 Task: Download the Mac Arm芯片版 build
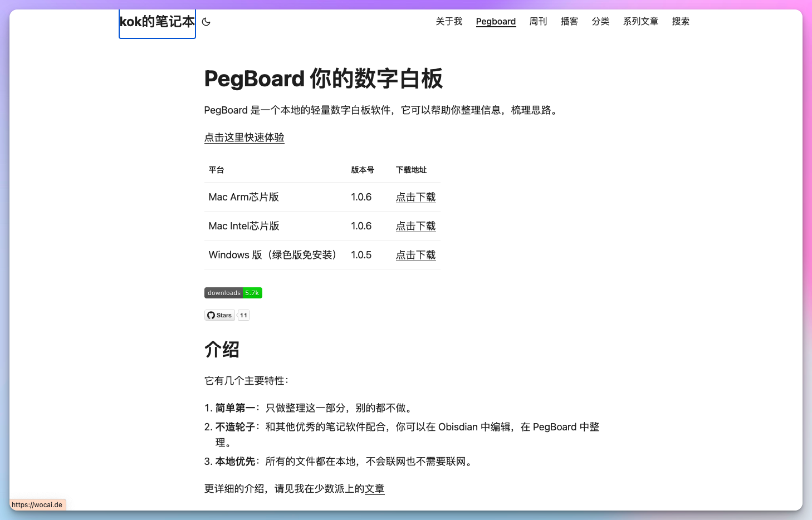[x=415, y=197]
